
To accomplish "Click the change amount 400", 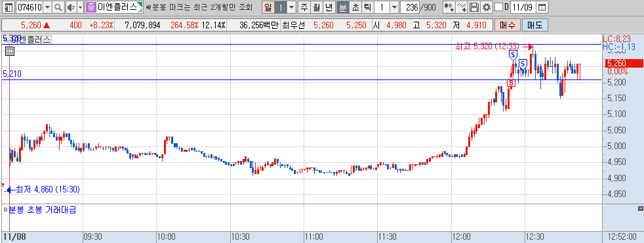I will (x=75, y=26).
